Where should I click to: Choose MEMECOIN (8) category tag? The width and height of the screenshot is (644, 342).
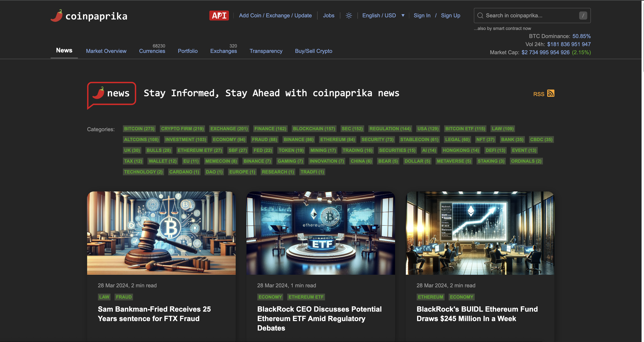(221, 161)
